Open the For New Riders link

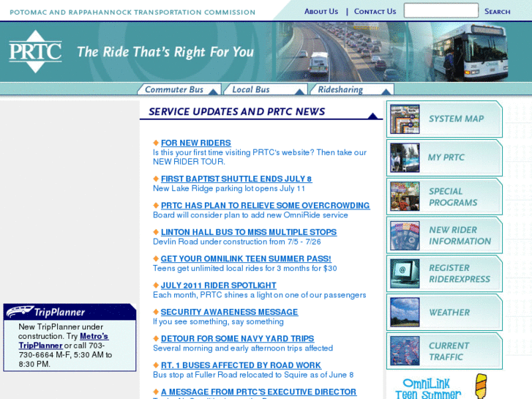click(x=196, y=143)
